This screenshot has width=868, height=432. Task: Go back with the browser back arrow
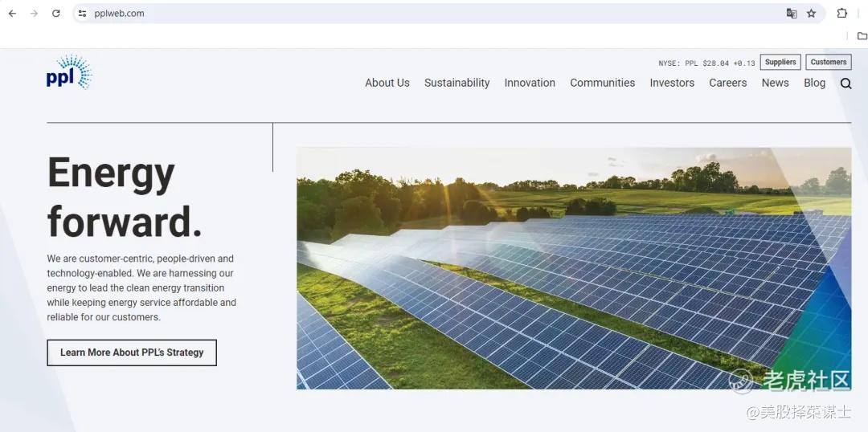(12, 14)
